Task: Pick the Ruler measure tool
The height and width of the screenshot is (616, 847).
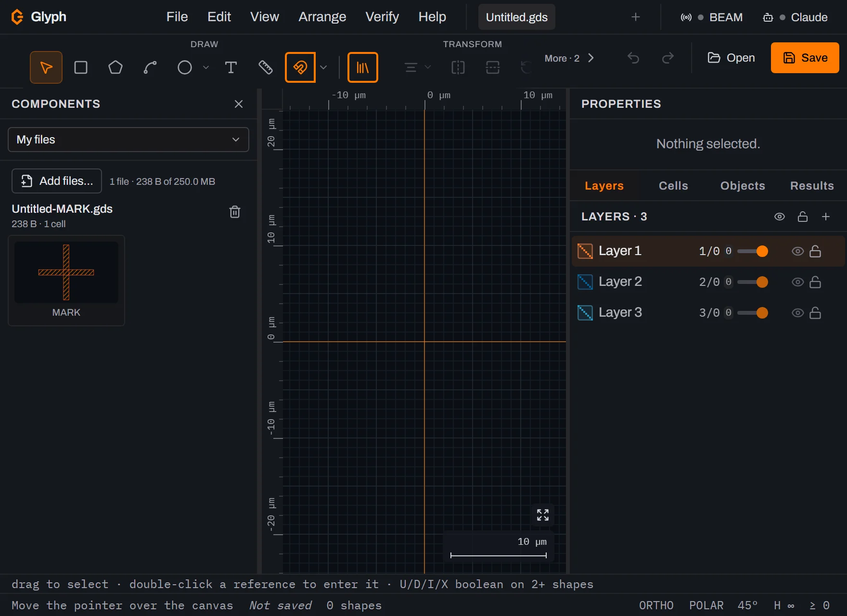Action: pyautogui.click(x=266, y=67)
